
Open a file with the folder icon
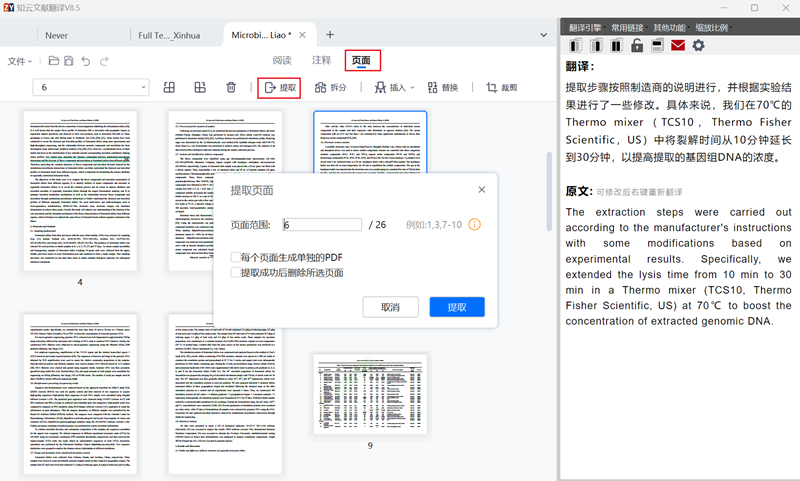54,61
